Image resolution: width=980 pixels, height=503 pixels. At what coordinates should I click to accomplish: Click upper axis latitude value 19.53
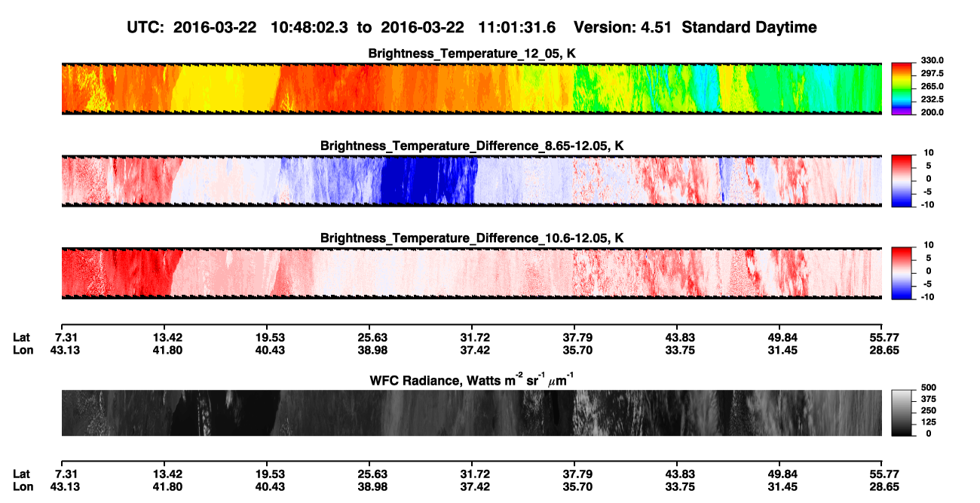point(269,336)
